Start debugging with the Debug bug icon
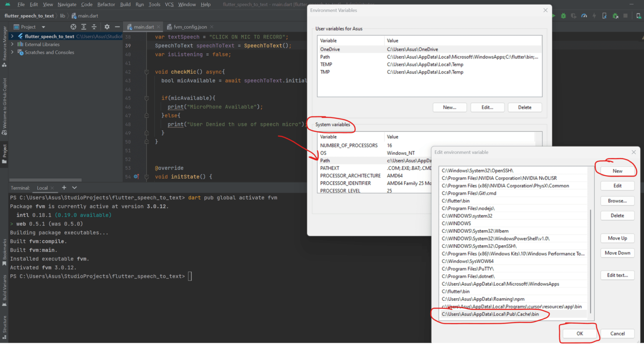644x344 pixels. click(563, 15)
